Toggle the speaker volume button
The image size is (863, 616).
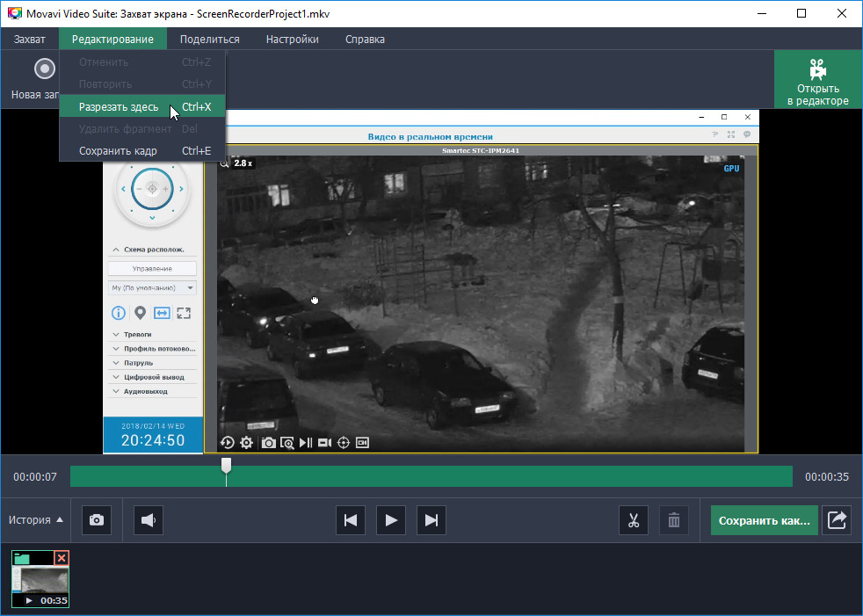(x=149, y=520)
